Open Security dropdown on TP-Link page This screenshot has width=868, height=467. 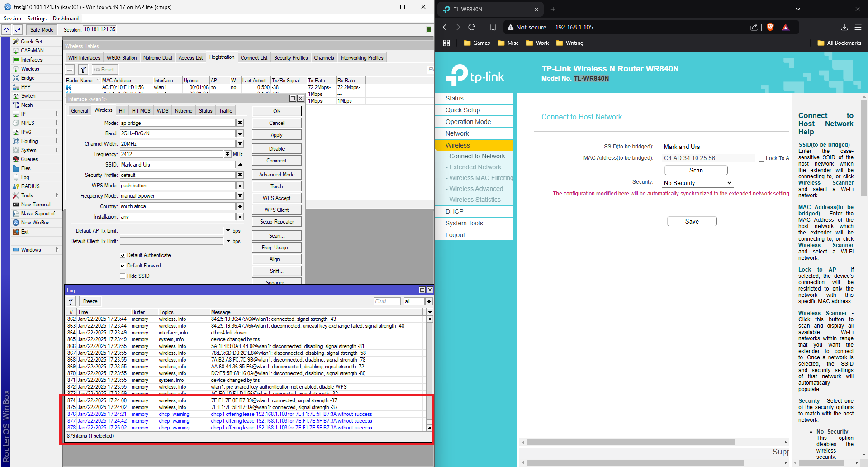697,183
